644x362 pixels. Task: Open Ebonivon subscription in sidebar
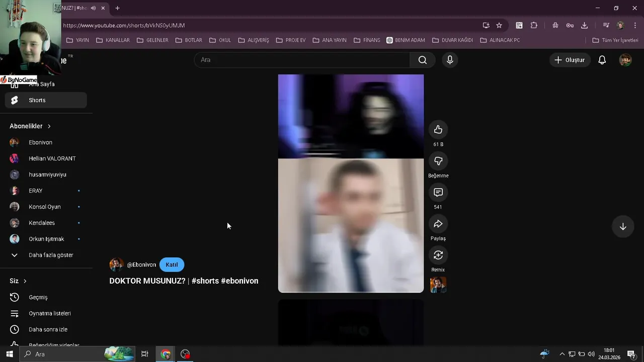click(x=46, y=142)
